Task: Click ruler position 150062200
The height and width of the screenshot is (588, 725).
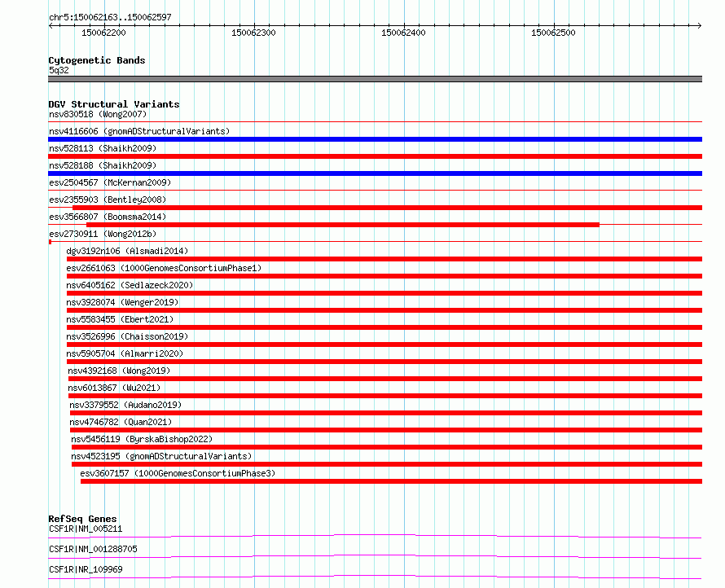Action: coord(103,33)
